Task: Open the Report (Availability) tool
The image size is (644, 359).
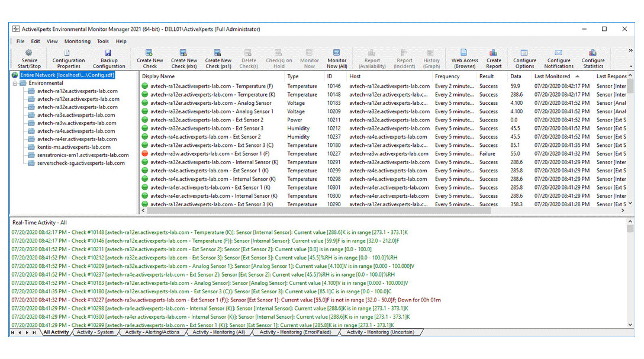Action: [372, 59]
